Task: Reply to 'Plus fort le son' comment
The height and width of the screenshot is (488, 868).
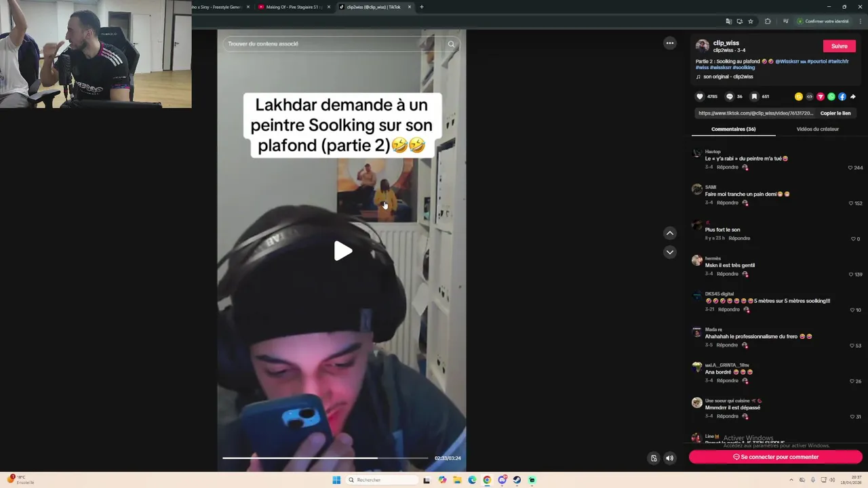Action: pos(739,239)
